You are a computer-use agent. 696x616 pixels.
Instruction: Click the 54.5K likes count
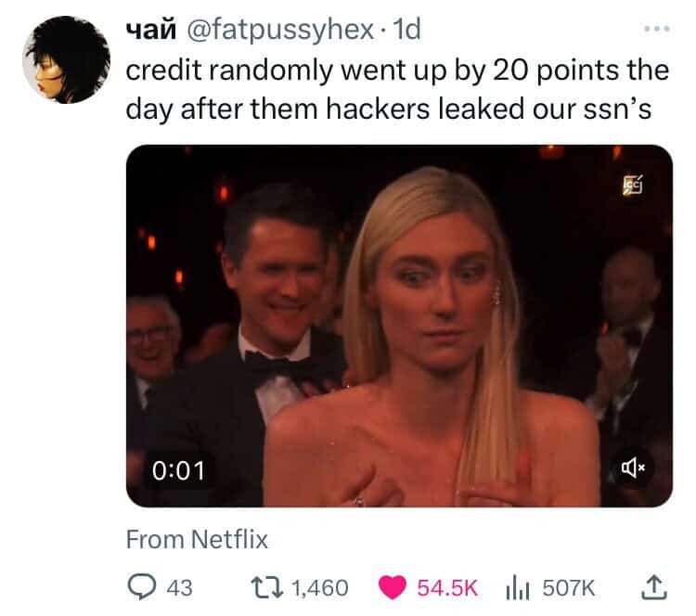(446, 587)
